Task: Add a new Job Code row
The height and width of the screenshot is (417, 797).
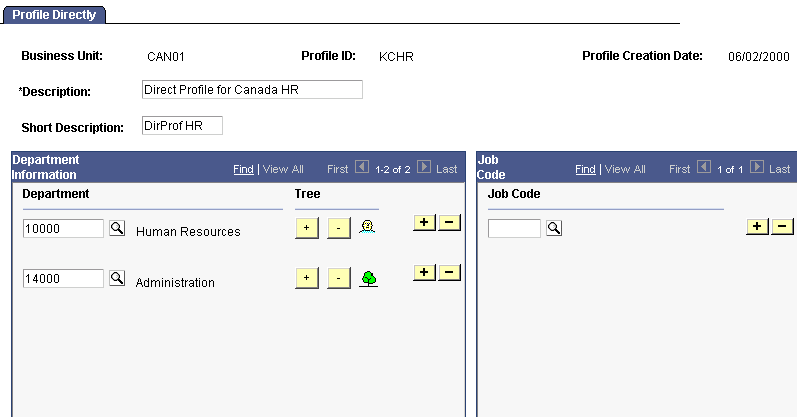Action: click(x=757, y=227)
